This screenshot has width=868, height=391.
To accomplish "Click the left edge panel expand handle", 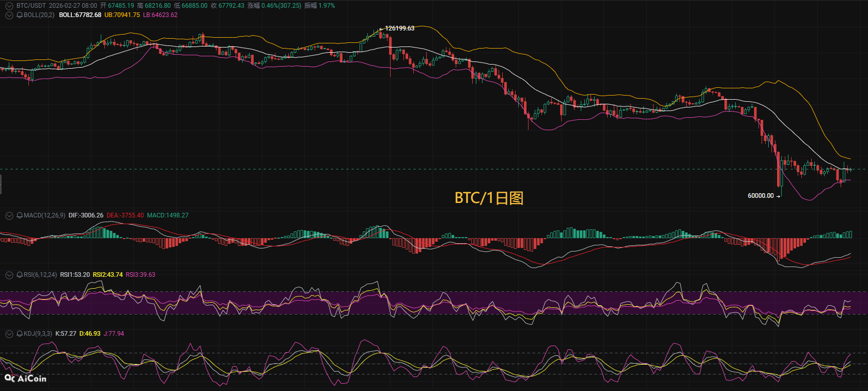I will click(x=1, y=184).
